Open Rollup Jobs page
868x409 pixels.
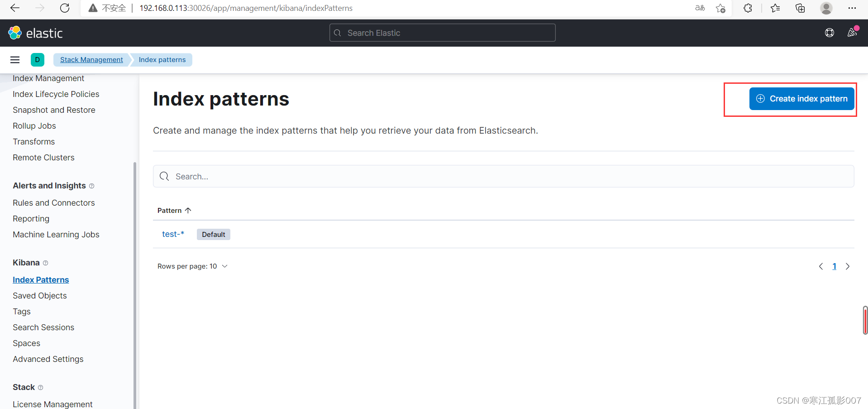pyautogui.click(x=34, y=126)
